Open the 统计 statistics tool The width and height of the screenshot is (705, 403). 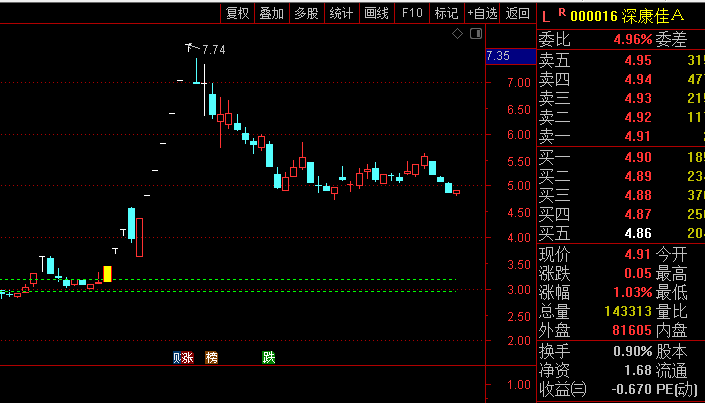[341, 13]
